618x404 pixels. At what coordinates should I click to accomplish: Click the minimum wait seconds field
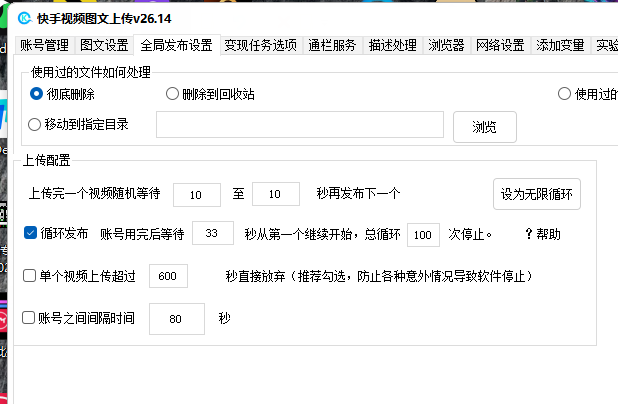click(197, 194)
